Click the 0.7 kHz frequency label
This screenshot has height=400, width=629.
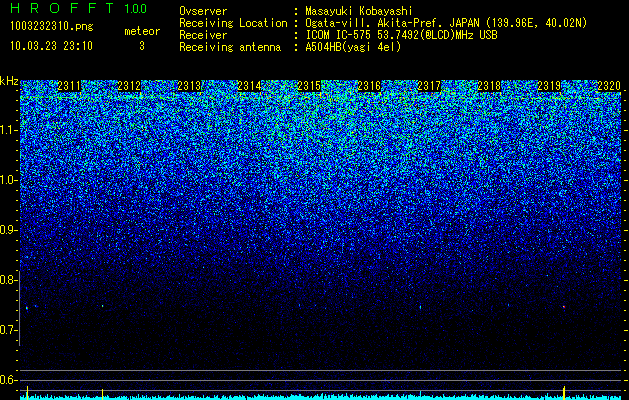point(9,330)
